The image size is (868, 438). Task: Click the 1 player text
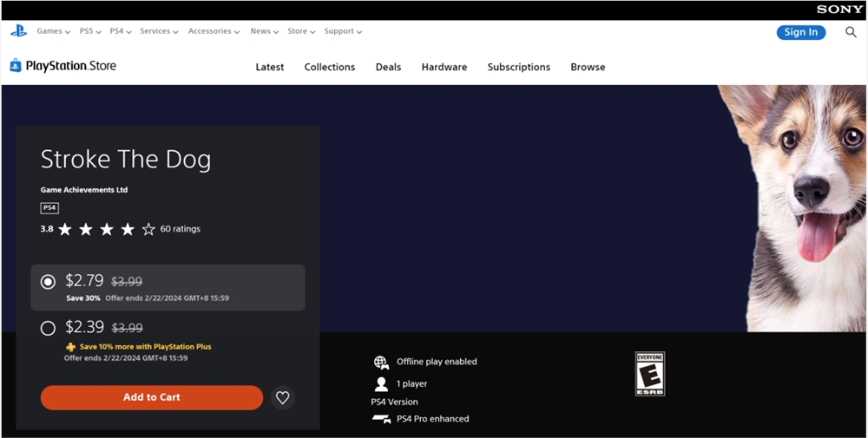click(x=411, y=384)
